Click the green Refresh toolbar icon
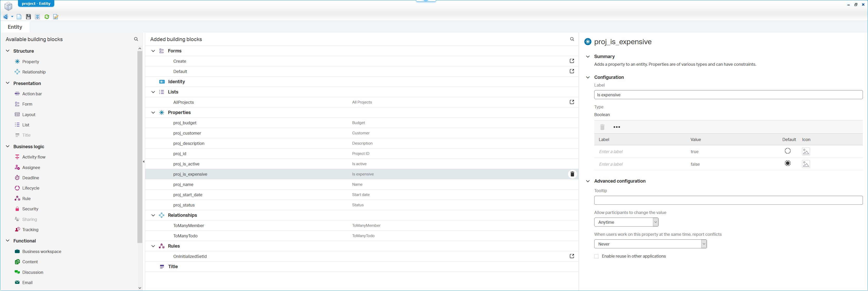Image resolution: width=868 pixels, height=291 pixels. [47, 17]
